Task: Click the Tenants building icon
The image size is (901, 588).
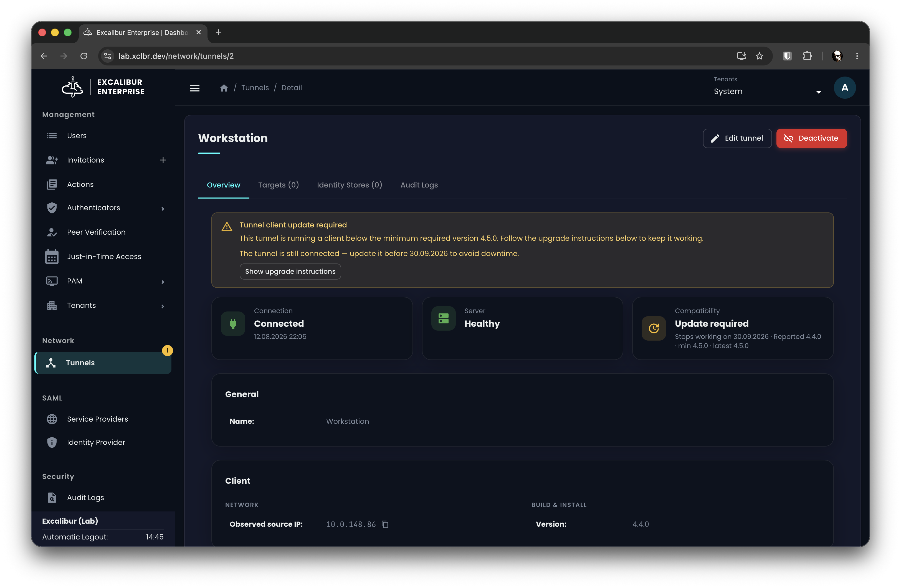Action: [x=52, y=305]
